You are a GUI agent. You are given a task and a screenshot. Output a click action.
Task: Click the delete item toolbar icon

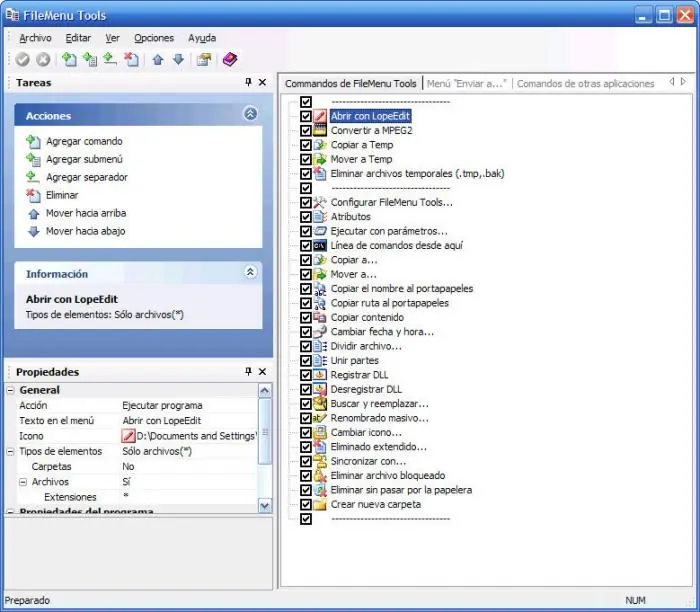point(131,59)
